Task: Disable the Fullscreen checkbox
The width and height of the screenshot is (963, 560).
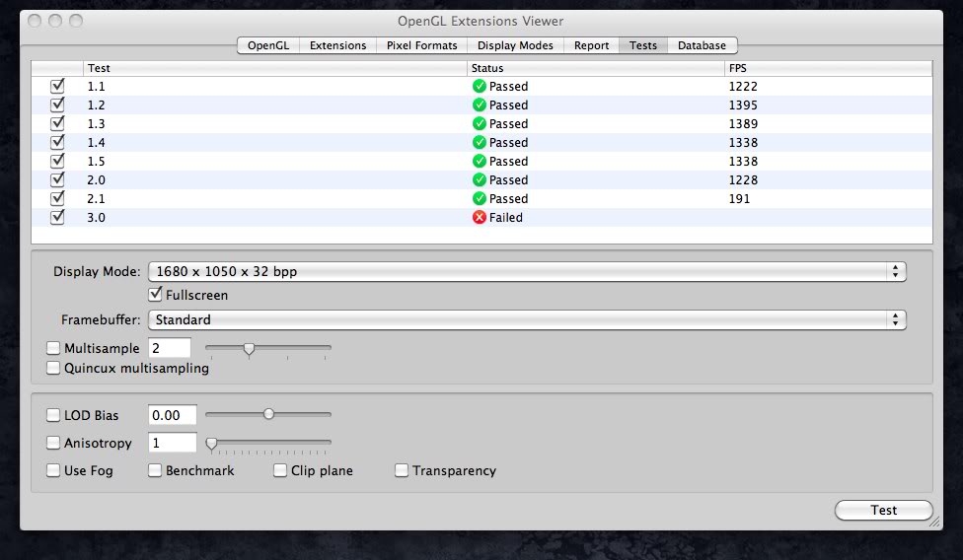Action: (155, 295)
